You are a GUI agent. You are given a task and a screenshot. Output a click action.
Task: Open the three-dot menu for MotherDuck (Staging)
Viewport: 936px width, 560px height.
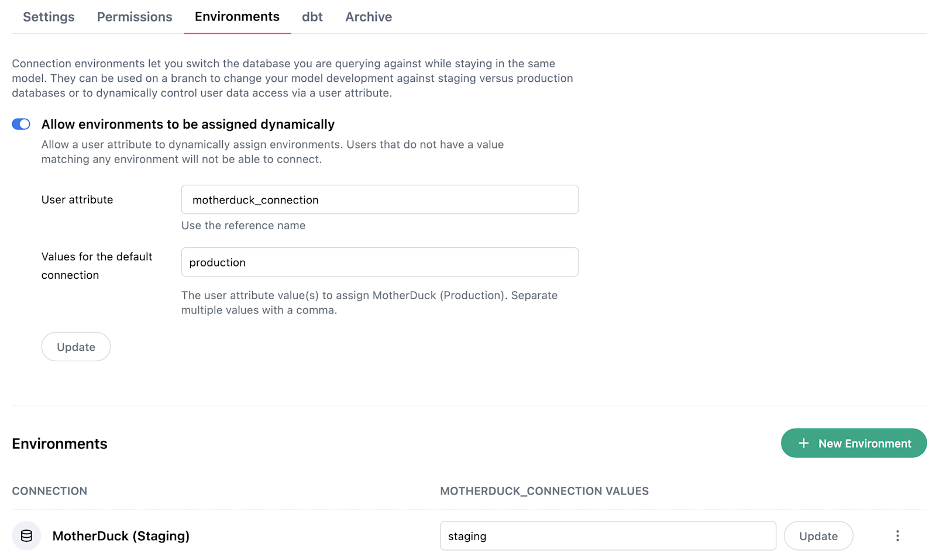click(897, 536)
